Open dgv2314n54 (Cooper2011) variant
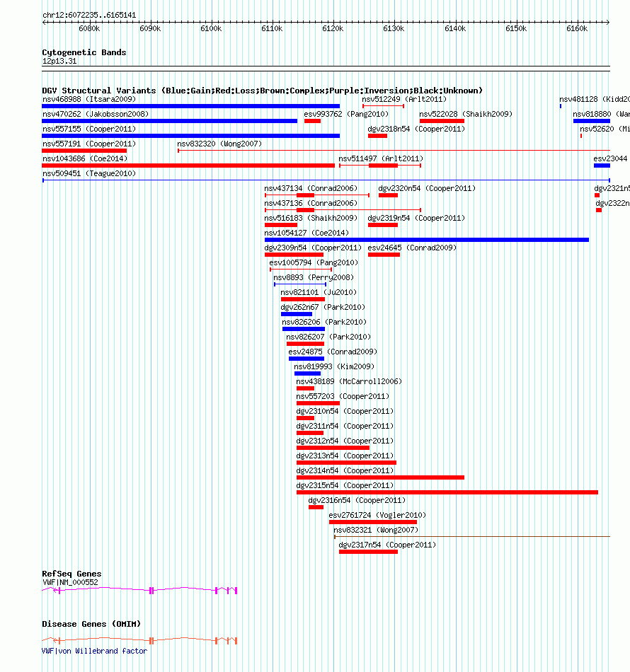630x672 pixels. click(345, 470)
